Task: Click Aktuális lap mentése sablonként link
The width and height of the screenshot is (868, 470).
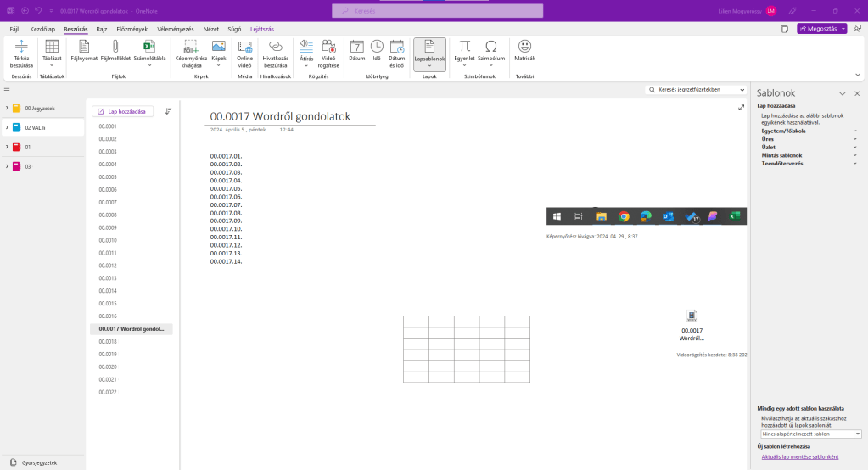Action: (799, 457)
